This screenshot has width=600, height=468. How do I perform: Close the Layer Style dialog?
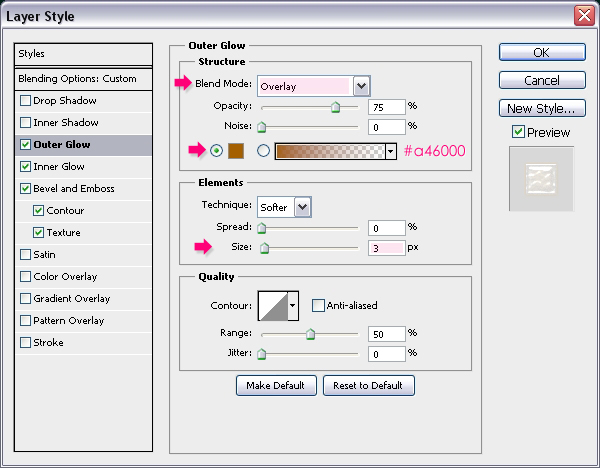[x=585, y=15]
